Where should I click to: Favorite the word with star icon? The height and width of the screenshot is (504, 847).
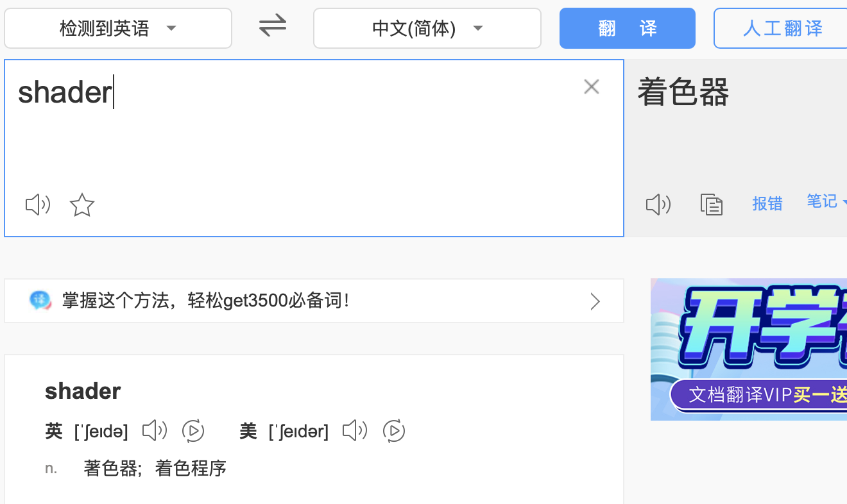tap(82, 205)
